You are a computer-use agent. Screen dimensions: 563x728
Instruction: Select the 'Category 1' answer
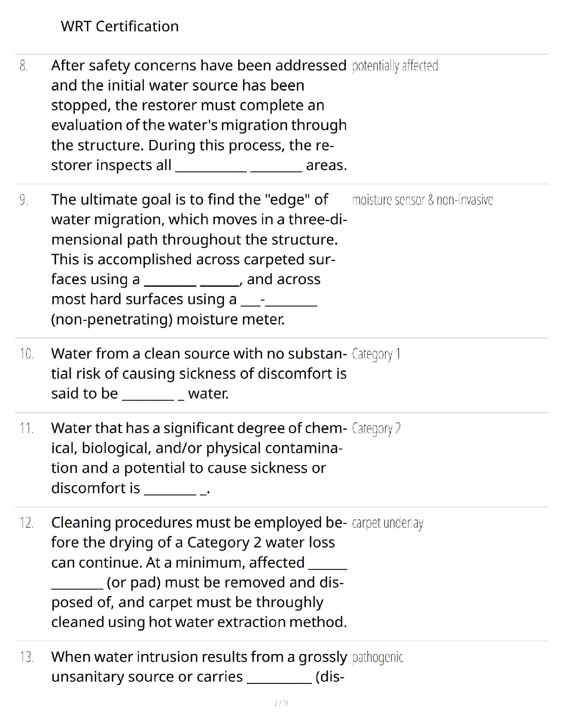(376, 354)
